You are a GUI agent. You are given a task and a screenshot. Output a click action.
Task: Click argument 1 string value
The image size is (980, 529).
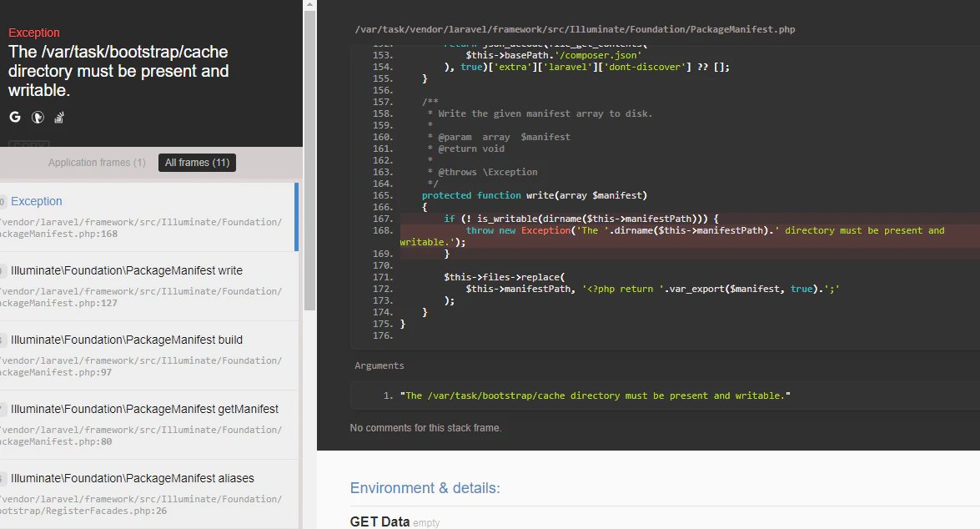tap(595, 395)
